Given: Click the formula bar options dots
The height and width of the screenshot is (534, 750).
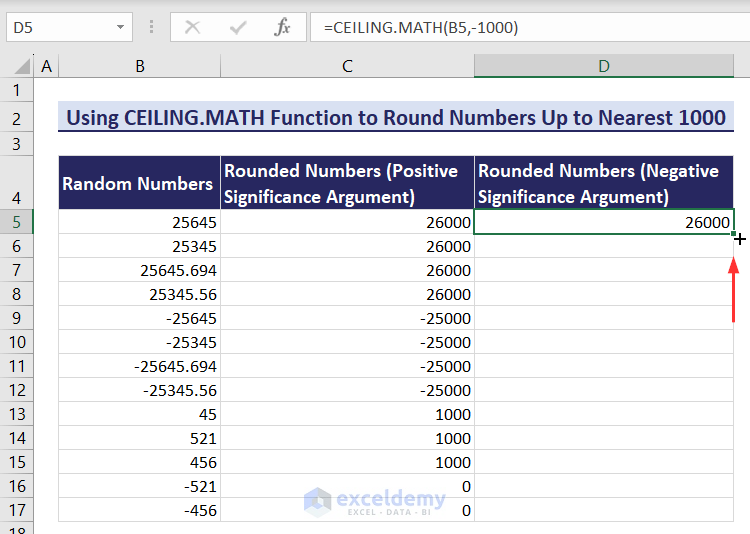Looking at the screenshot, I should [x=151, y=28].
